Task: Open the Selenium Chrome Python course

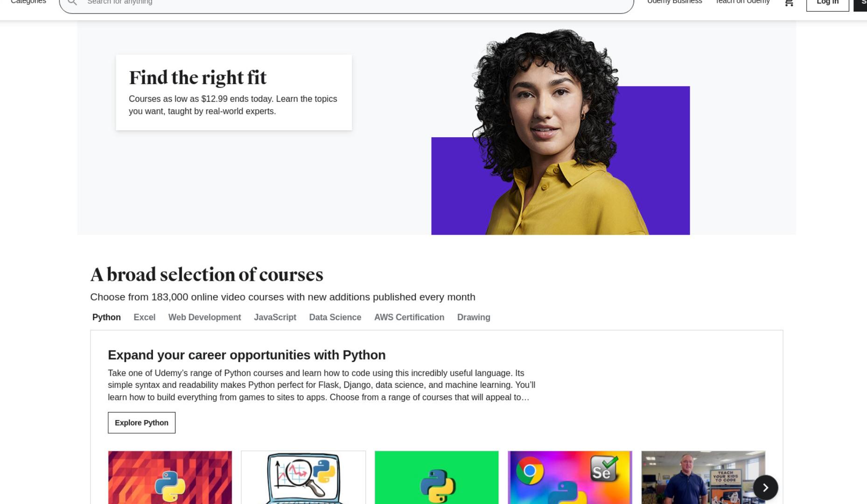Action: (x=570, y=477)
